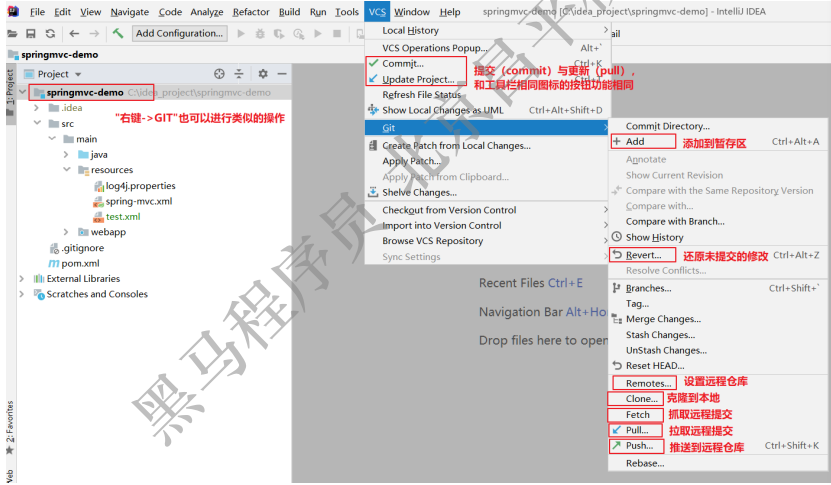
Task: Open the Navigate menu
Action: click(129, 12)
